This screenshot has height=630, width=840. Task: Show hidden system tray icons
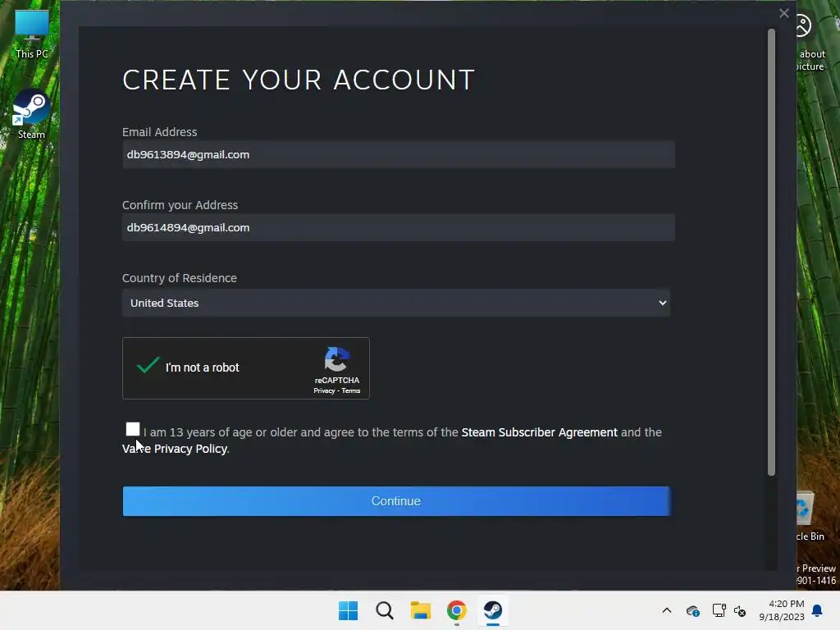tap(667, 610)
